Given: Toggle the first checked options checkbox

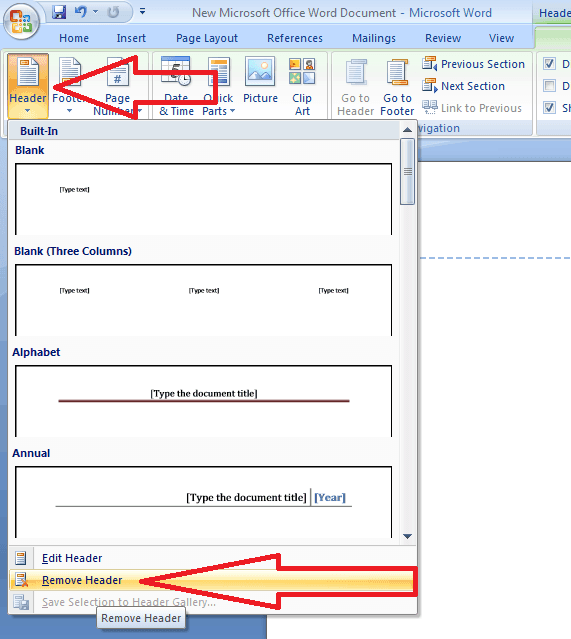Looking at the screenshot, I should (549, 64).
